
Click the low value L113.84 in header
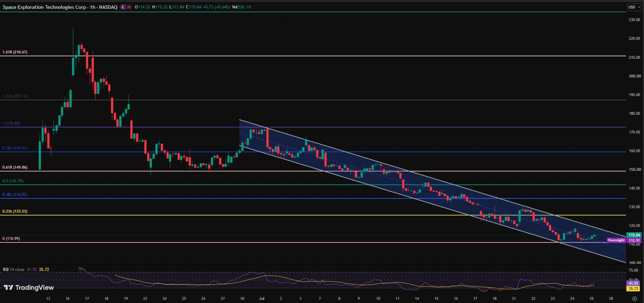pyautogui.click(x=177, y=7)
